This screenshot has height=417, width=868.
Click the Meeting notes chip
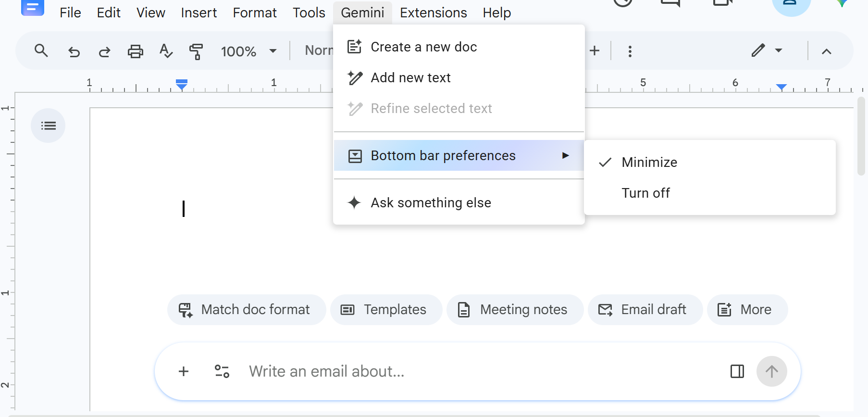(x=515, y=309)
